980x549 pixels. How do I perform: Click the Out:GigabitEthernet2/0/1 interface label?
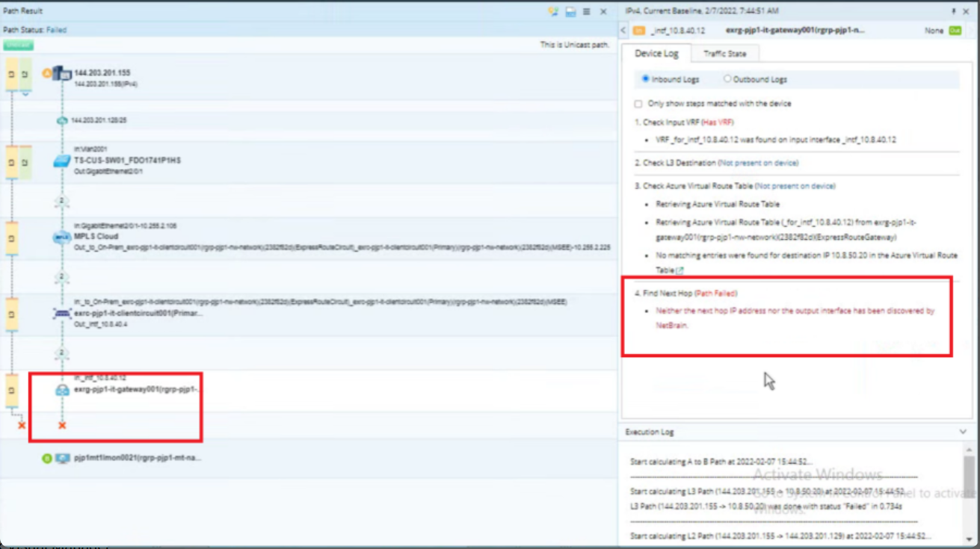point(108,171)
